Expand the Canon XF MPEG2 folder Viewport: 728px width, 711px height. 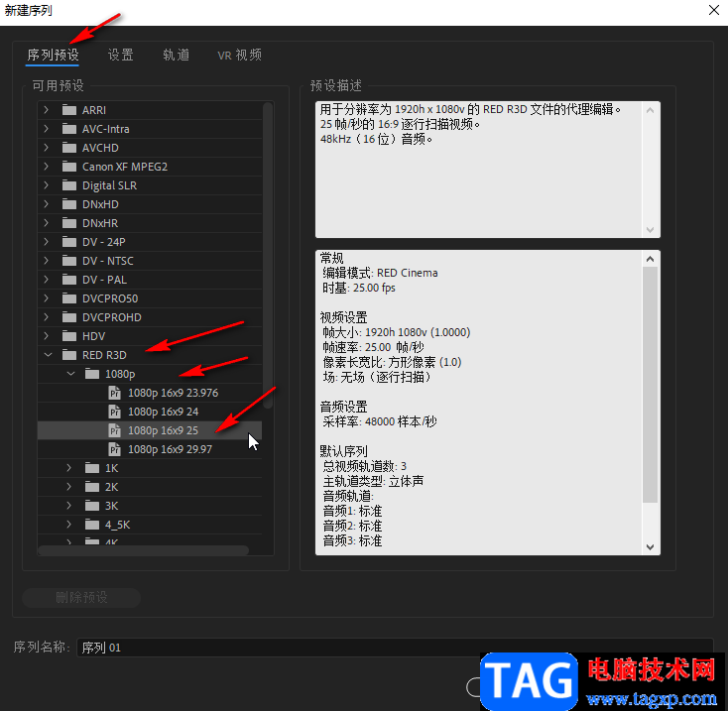pyautogui.click(x=46, y=167)
